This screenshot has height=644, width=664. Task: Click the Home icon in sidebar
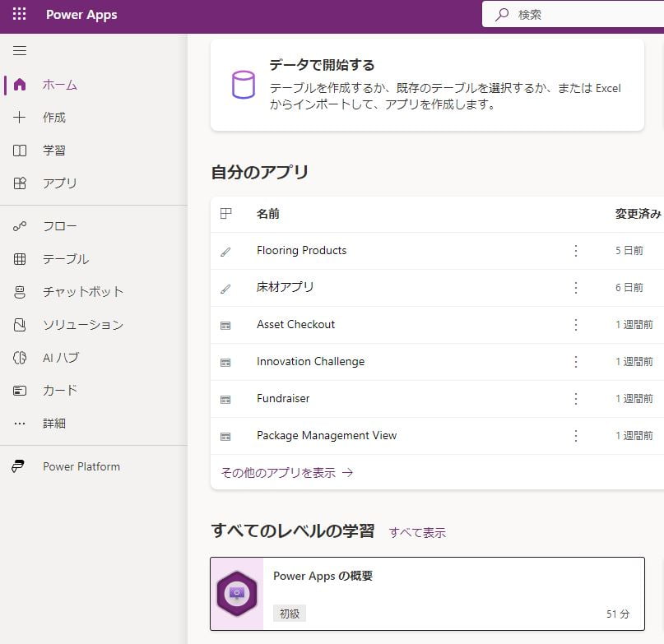tap(21, 85)
